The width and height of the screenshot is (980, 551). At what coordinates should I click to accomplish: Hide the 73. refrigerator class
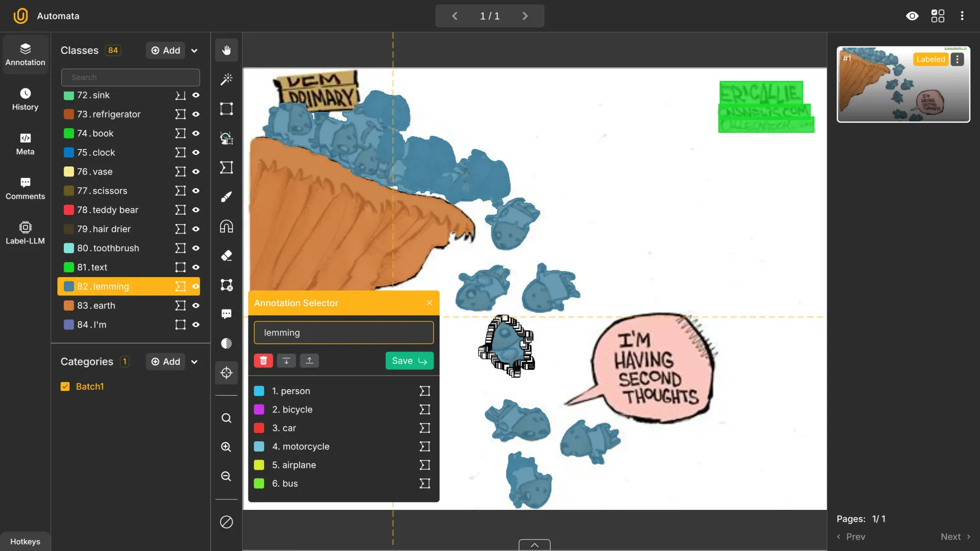click(x=196, y=114)
